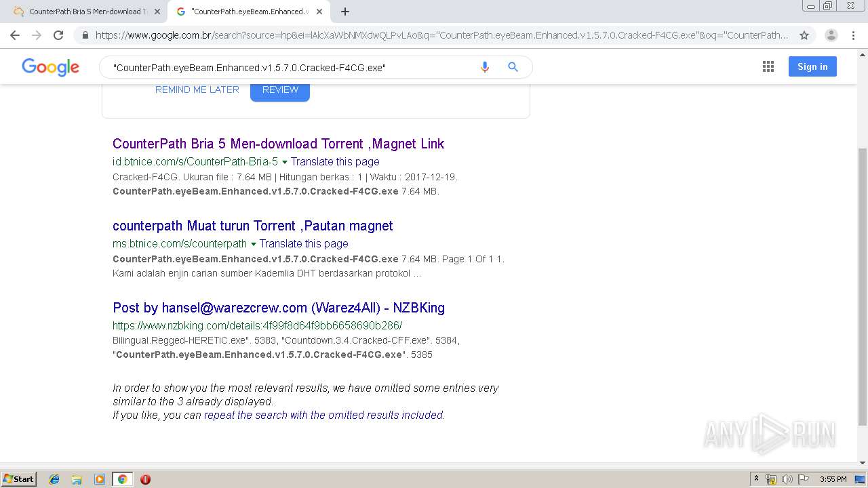The width and height of the screenshot is (868, 488).
Task: Open CounterPath Bria 5 Men-download Torrent result
Action: coord(279,144)
